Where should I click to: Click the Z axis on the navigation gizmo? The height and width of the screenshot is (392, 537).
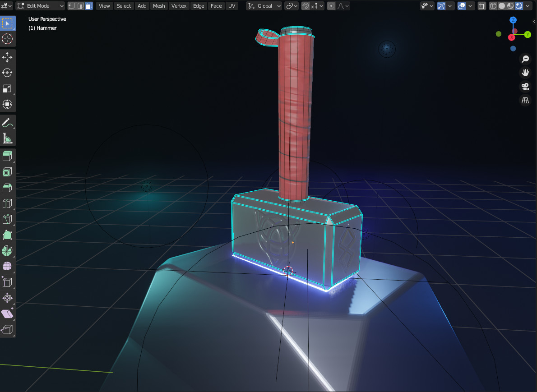click(x=513, y=20)
